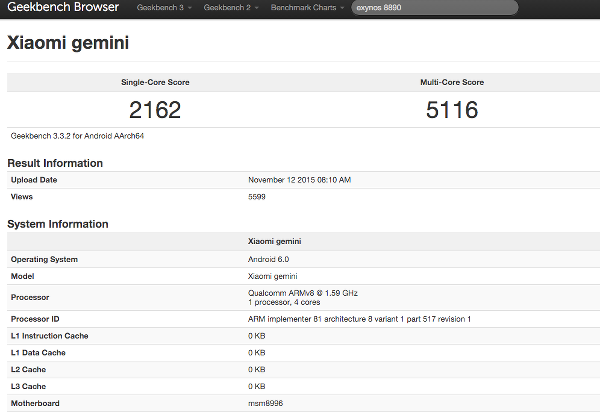Select the Xiaomi gemini model value
Screen dimensions: 600x412
[272, 276]
